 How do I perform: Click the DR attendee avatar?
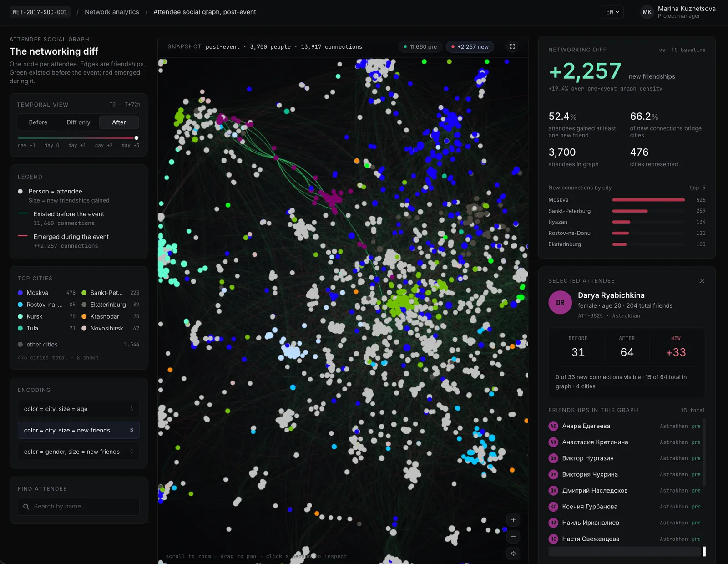[560, 303]
